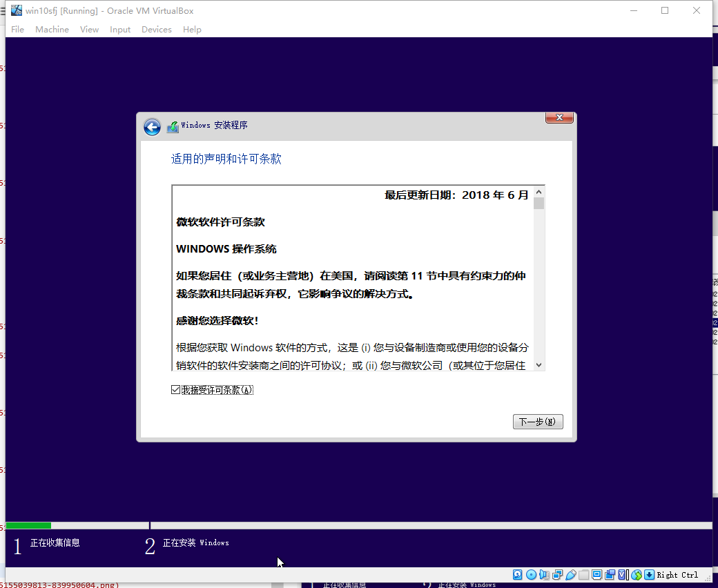This screenshot has height=588, width=718.
Task: Click the 感谢您选择微软! line
Action: 217,321
